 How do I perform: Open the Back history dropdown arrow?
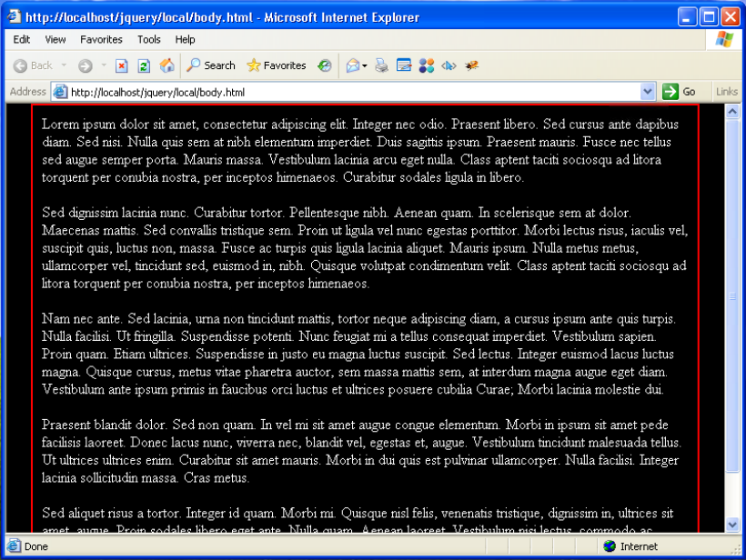click(64, 65)
